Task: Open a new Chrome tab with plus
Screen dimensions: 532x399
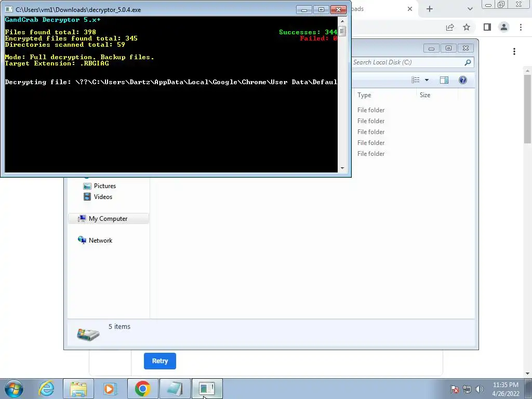Action: click(430, 9)
